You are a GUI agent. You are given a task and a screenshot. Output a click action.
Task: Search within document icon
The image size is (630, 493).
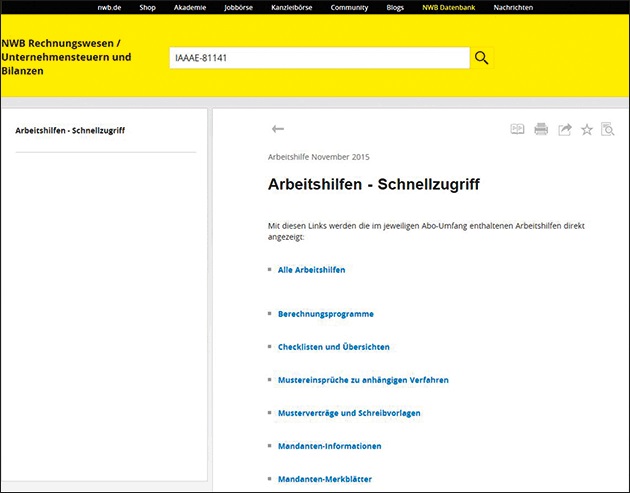pos(608,129)
